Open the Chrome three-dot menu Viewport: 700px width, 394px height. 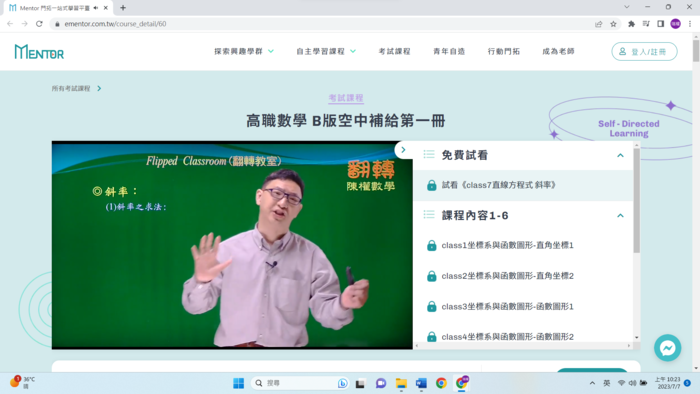click(690, 24)
